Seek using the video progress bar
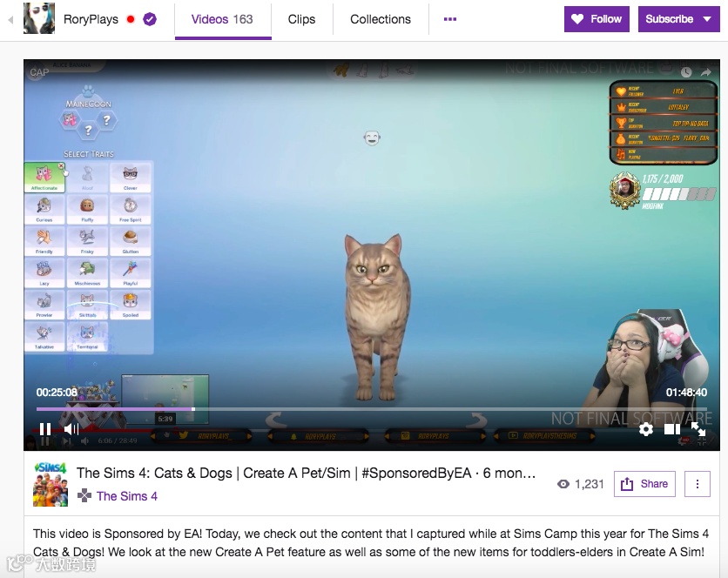Image resolution: width=728 pixels, height=578 pixels. click(x=348, y=407)
